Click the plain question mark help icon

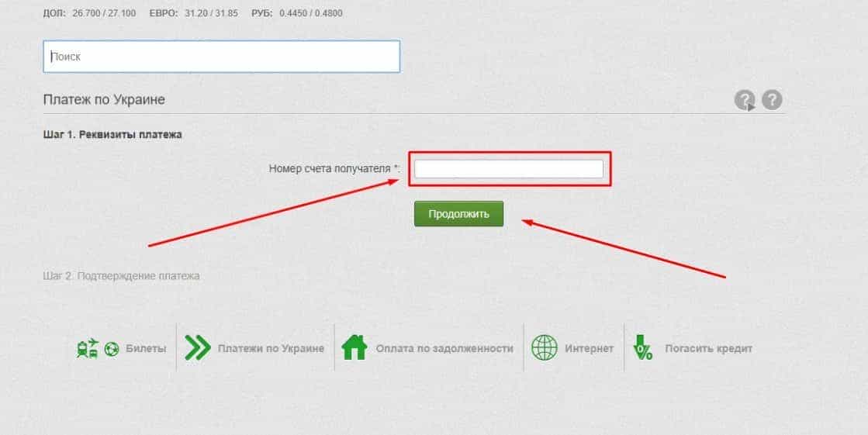[772, 99]
